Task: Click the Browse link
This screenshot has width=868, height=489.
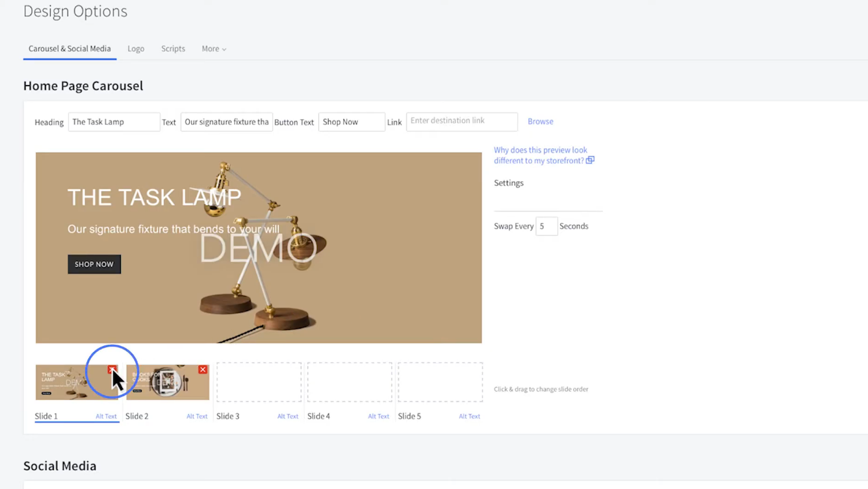Action: (540, 121)
